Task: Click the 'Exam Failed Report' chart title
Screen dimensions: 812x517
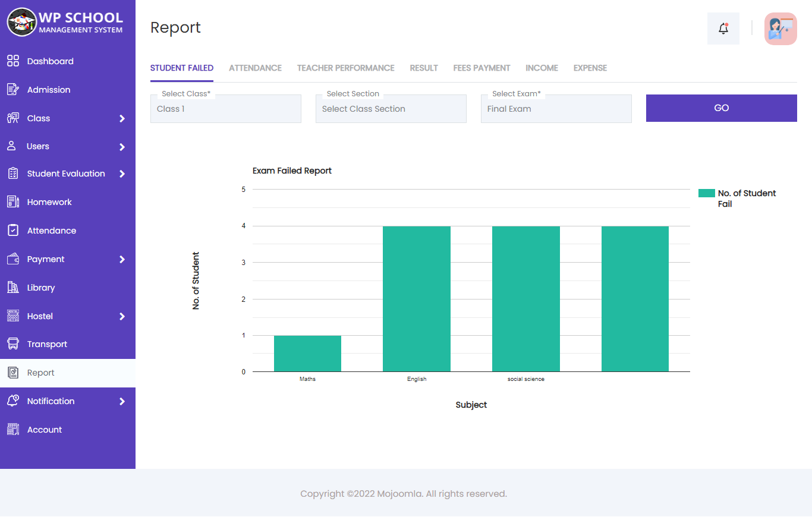Action: pos(292,171)
